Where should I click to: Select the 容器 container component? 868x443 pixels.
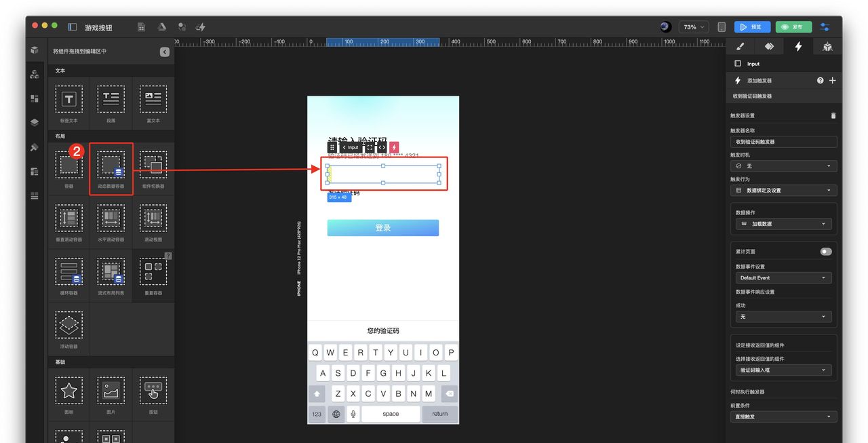pyautogui.click(x=68, y=169)
